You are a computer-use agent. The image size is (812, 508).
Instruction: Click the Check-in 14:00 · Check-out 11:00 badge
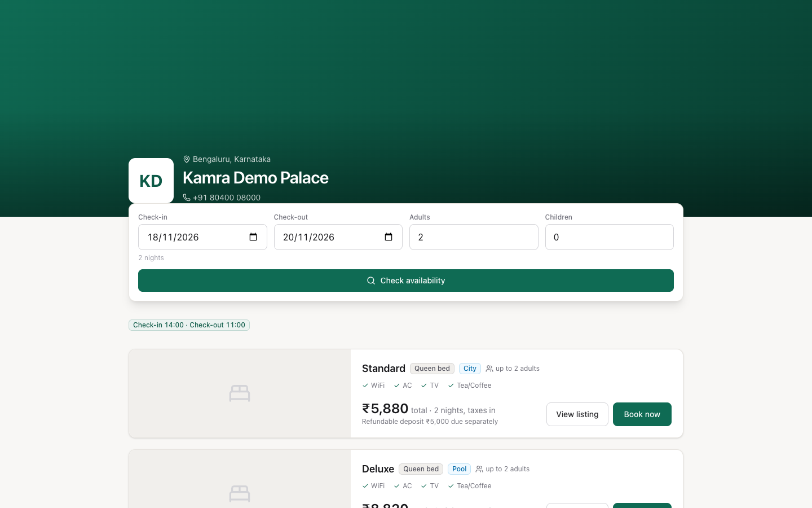[x=189, y=325]
